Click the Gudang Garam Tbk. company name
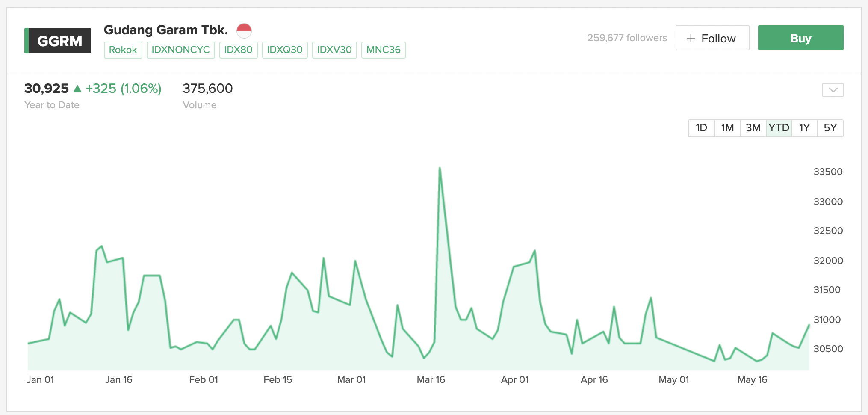This screenshot has width=868, height=415. point(166,30)
